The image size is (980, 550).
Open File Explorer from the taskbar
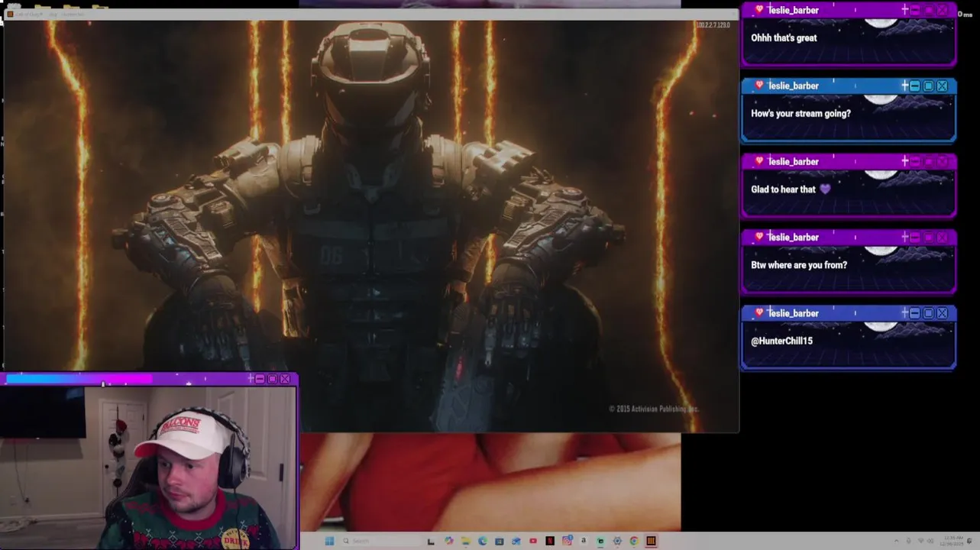tap(465, 541)
